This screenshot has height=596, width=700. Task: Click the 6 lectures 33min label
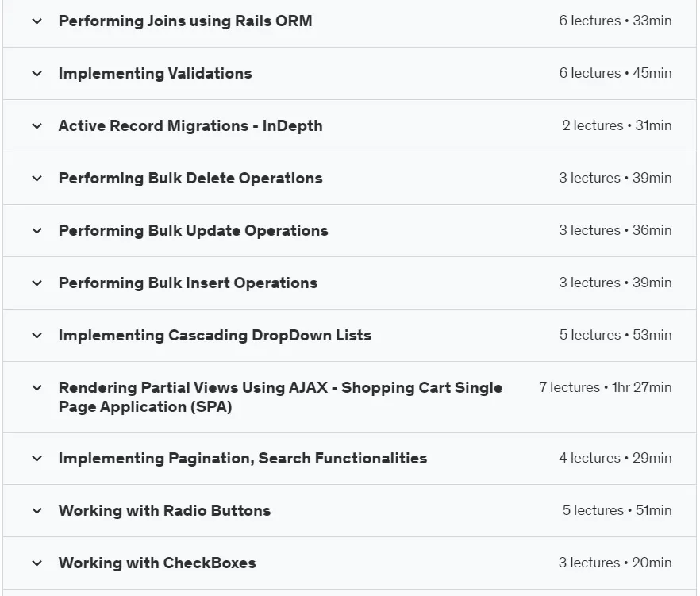[615, 21]
